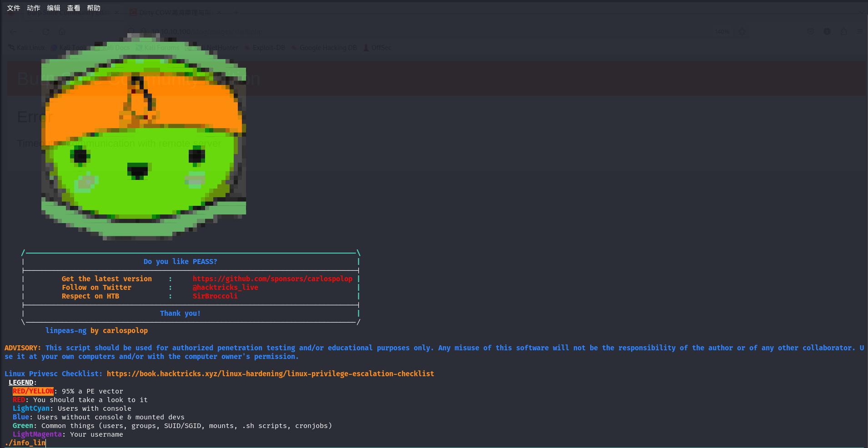
Task: Click the "Do you like PEASS?" banner title
Action: 180,262
